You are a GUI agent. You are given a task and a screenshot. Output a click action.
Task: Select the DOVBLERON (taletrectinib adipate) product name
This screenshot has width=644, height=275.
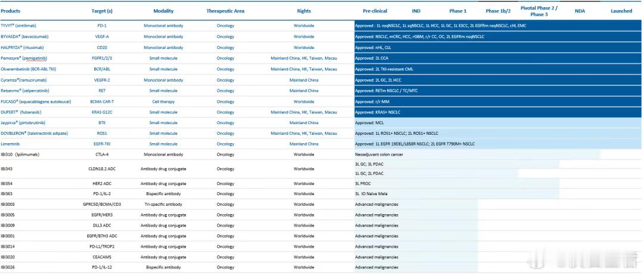pyautogui.click(x=35, y=133)
